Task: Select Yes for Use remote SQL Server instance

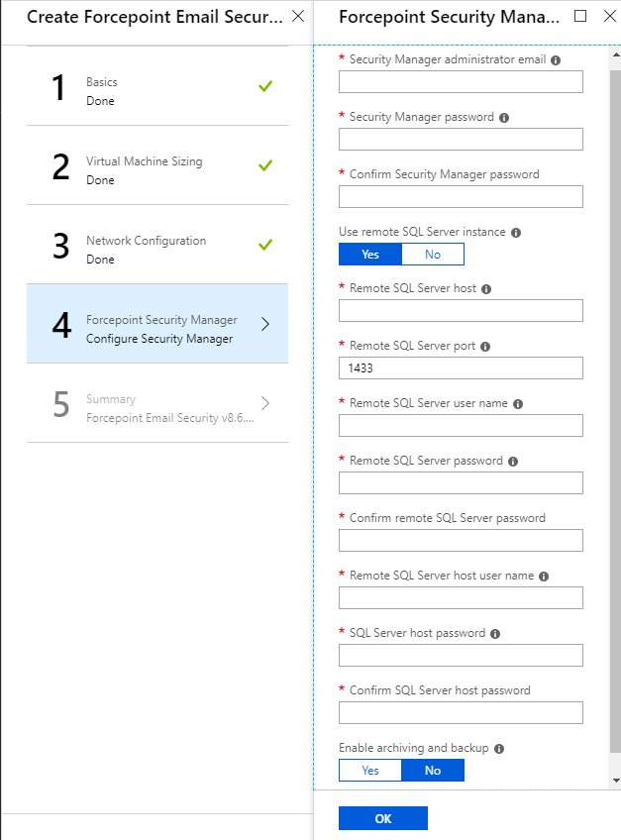Action: pos(370,254)
